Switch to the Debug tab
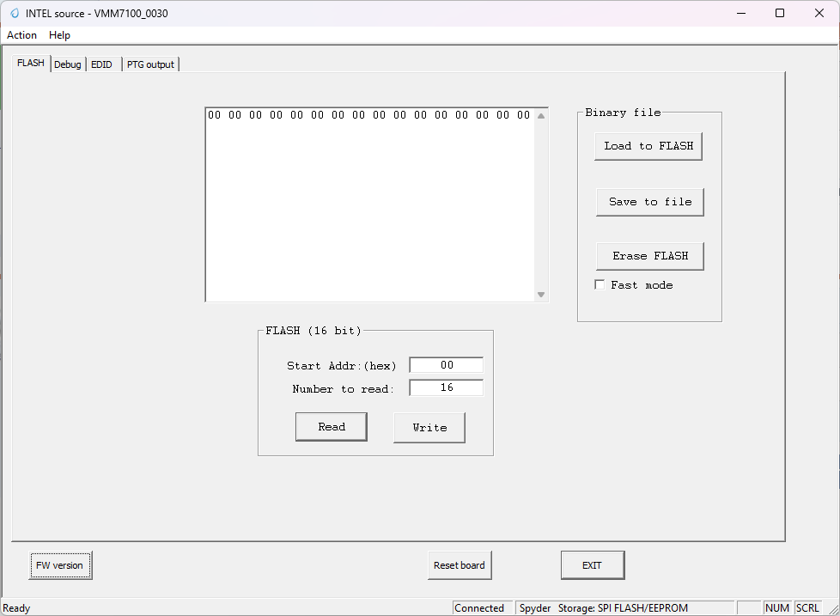 coord(68,64)
